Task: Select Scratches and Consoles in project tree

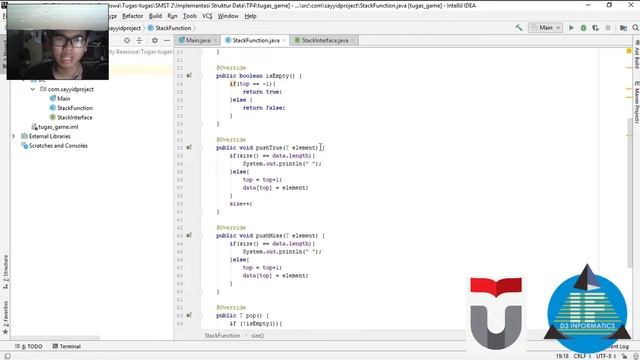Action: (x=54, y=145)
